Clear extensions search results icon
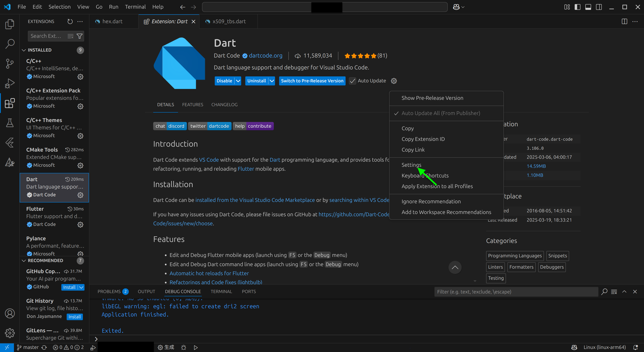Viewport: 644px width, 352px height. pos(71,36)
